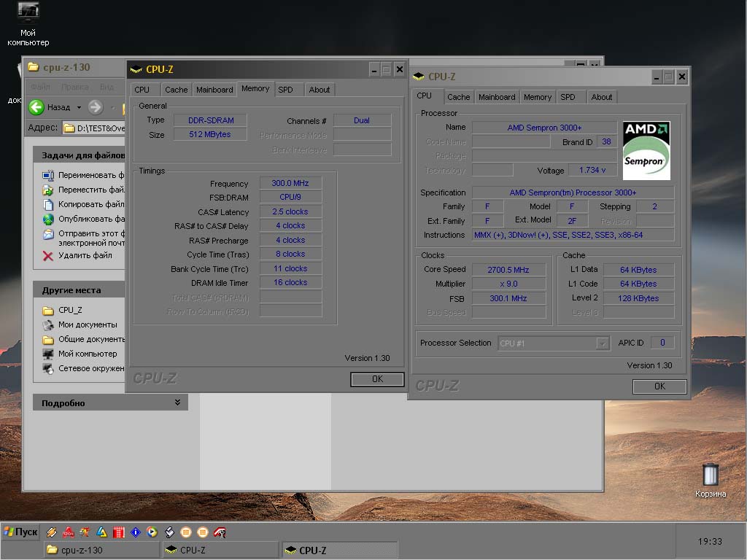This screenshot has height=560, width=747.
Task: Open Mainboard tab in left CPU-Z window
Action: tap(214, 90)
